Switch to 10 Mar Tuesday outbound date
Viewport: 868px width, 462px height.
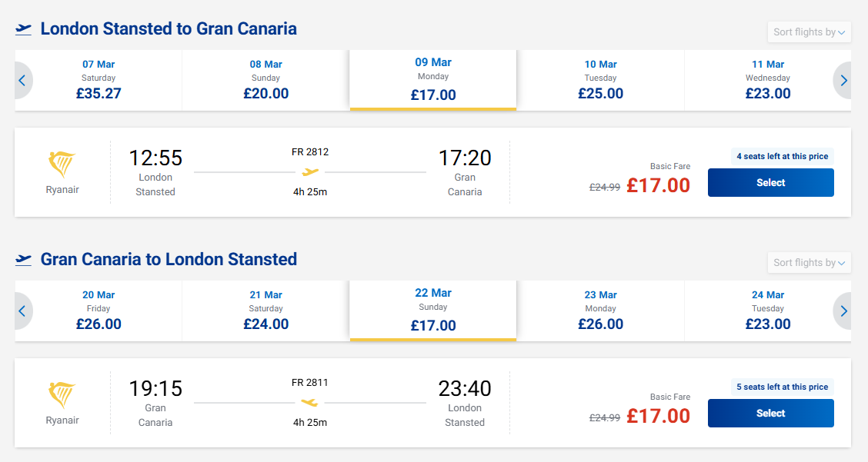click(600, 81)
